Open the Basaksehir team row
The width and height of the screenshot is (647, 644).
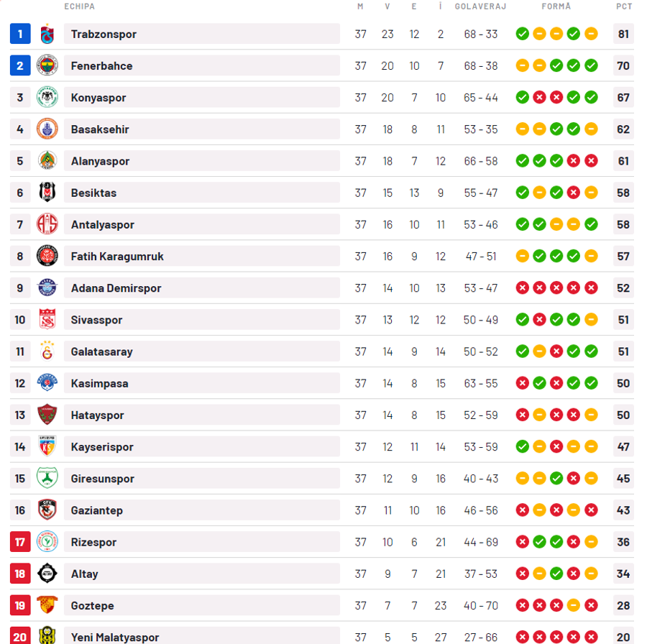tap(322, 129)
